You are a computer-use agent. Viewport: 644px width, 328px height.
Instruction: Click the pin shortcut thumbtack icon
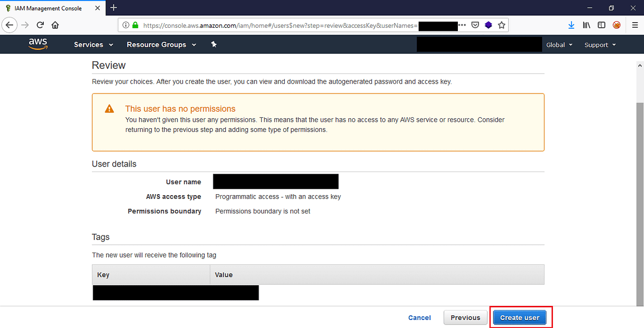coord(213,44)
